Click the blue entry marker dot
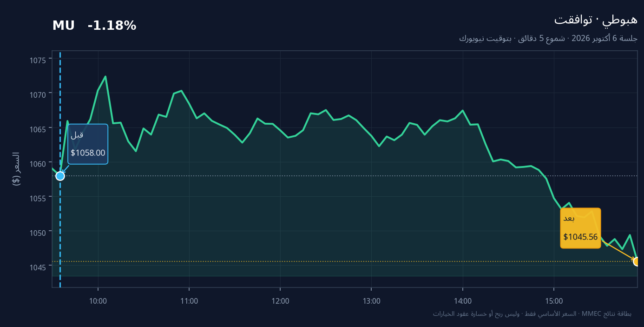The height and width of the screenshot is (327, 644). pos(60,176)
